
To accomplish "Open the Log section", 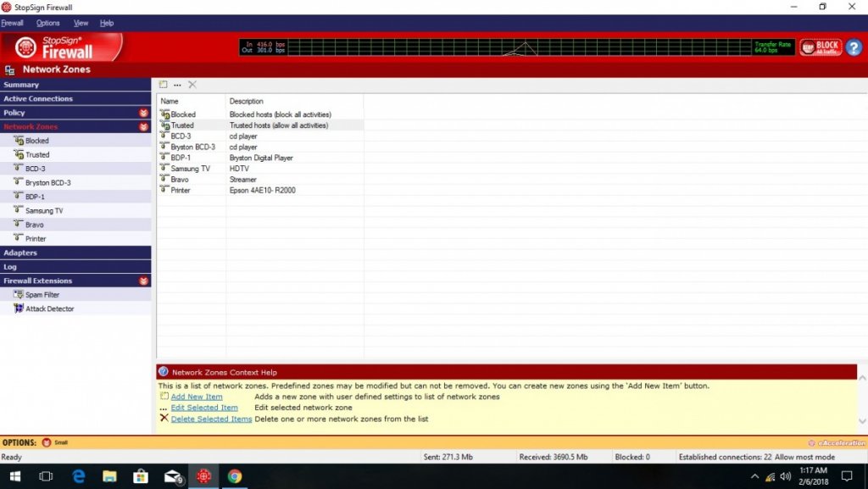I will coord(75,267).
